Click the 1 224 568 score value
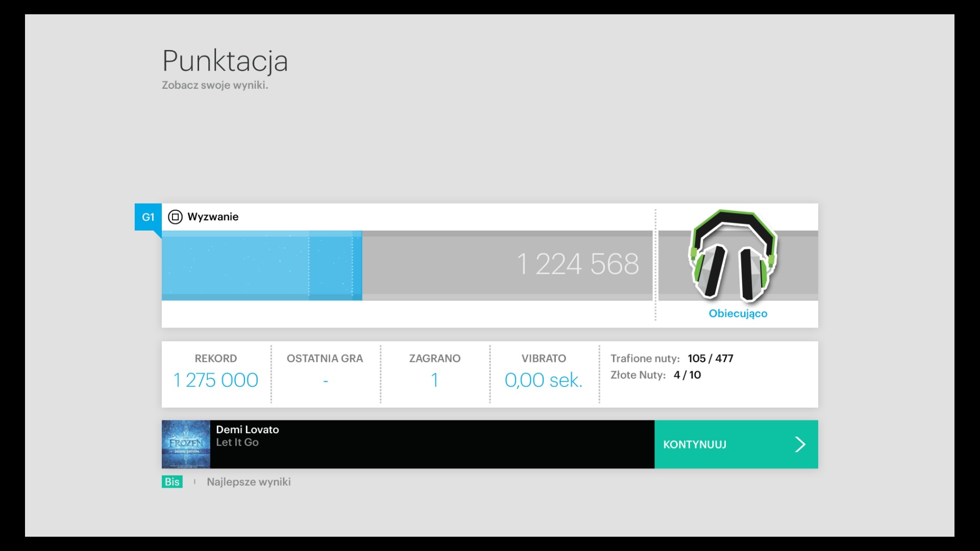The height and width of the screenshot is (551, 980). point(577,264)
